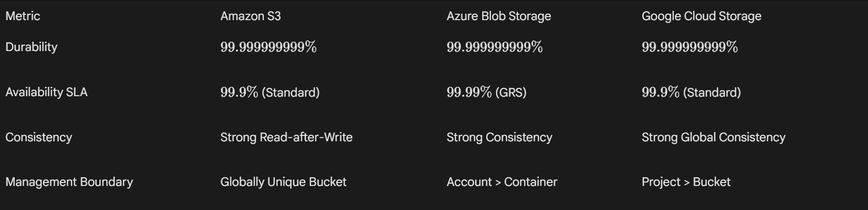Select Azure's Strong Consistency cell
The width and height of the screenshot is (868, 210).
tap(499, 137)
